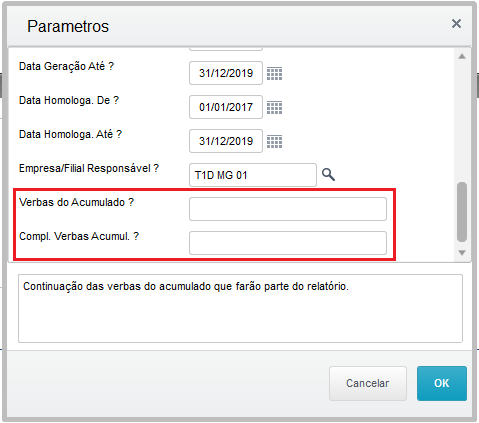Focus the Empresa/Filial Responsável field

(x=253, y=175)
